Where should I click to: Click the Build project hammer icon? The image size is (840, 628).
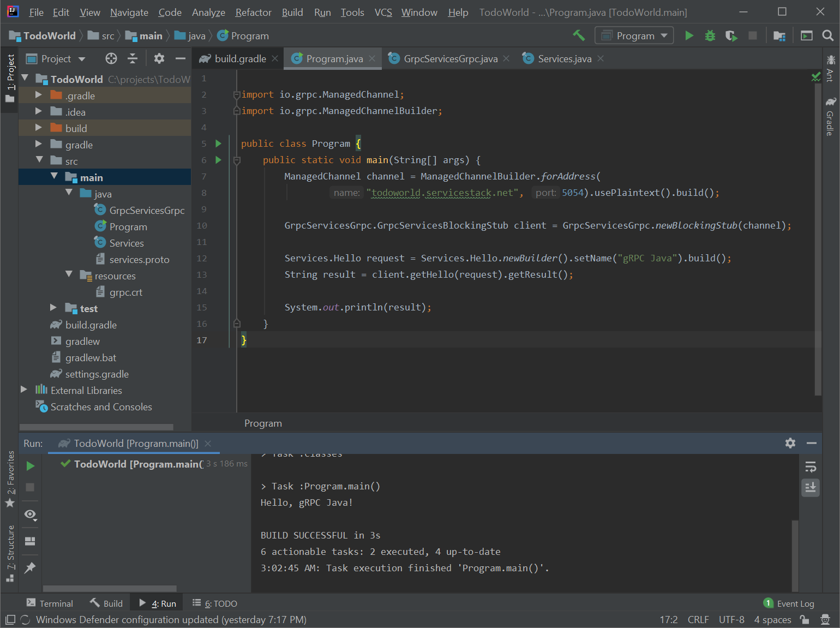coord(579,35)
